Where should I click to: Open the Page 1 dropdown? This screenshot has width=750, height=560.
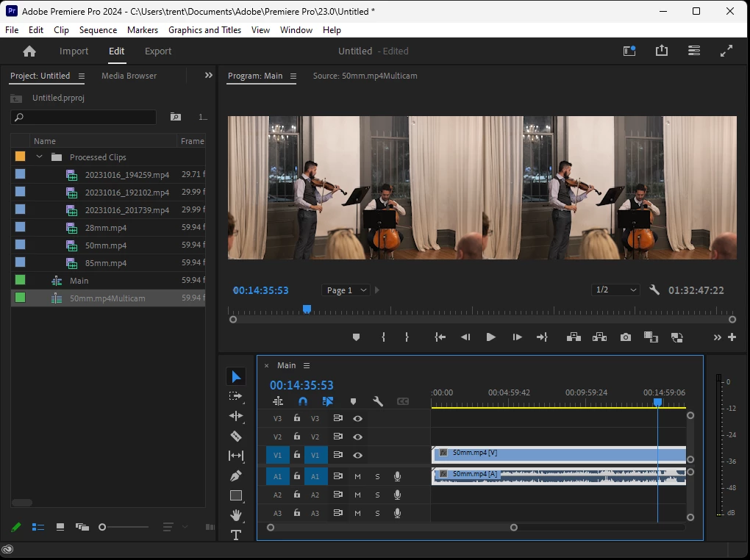pyautogui.click(x=345, y=290)
